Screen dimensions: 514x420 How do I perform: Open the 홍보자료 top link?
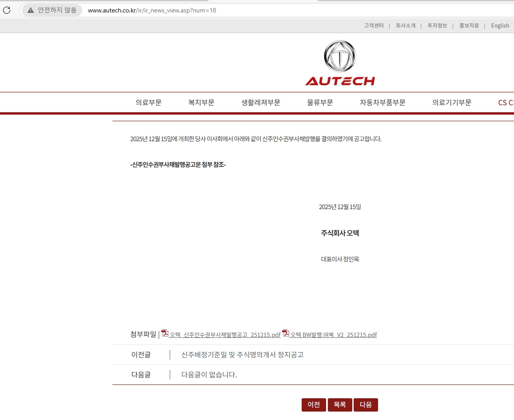tap(469, 26)
